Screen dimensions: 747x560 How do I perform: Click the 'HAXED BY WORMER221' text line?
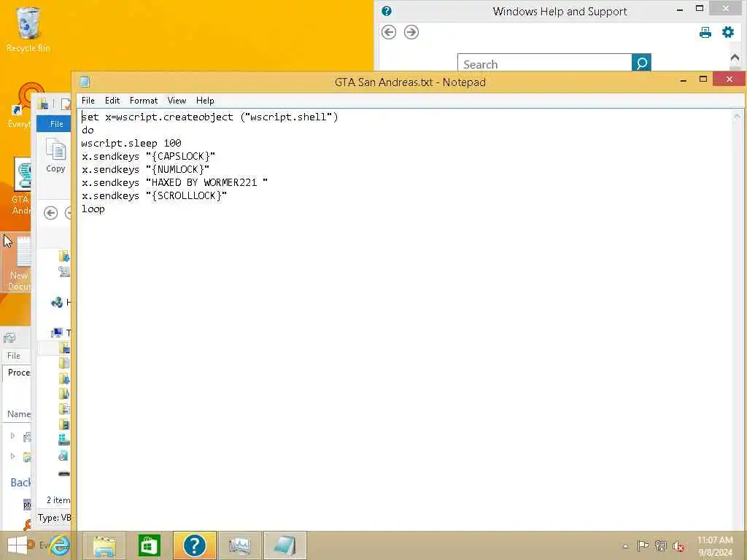[x=174, y=183]
